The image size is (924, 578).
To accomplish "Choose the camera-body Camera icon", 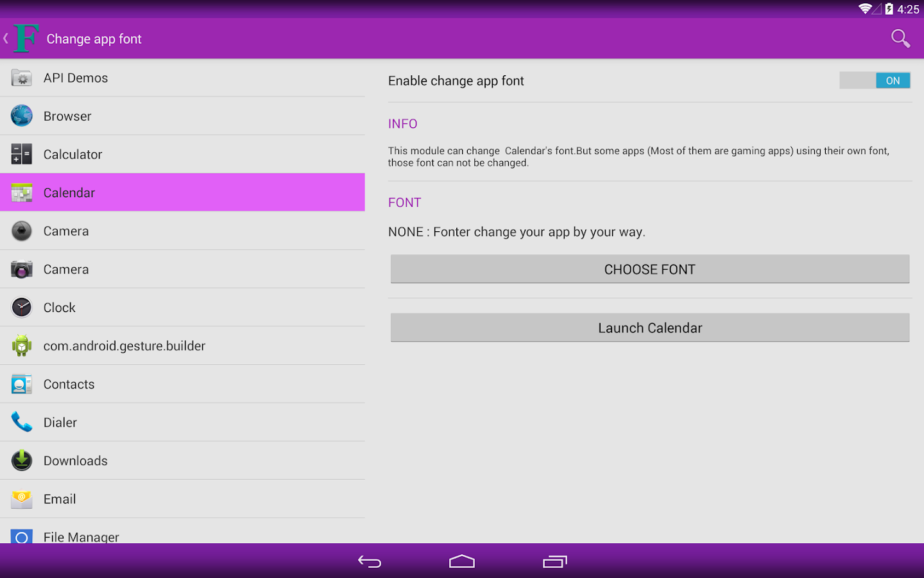I will (x=22, y=269).
